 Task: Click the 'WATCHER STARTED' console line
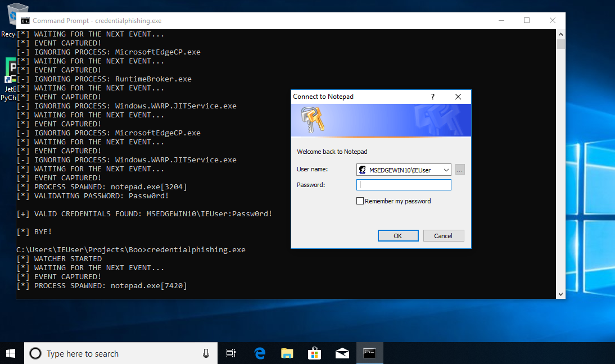[59, 258]
